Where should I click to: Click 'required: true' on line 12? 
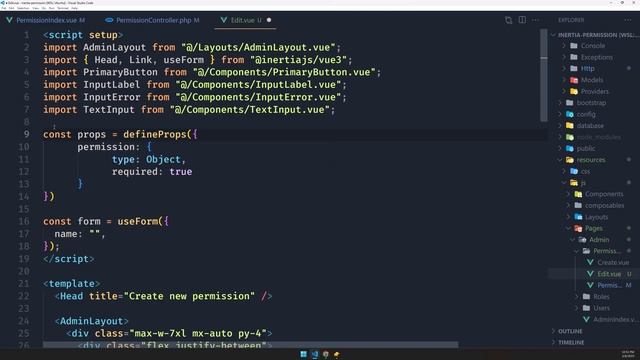(152, 172)
